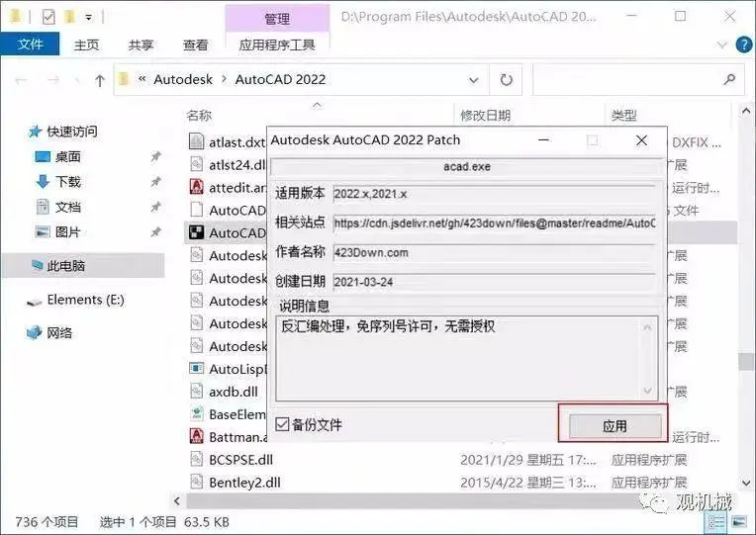
Task: Click the AutoCAD 2022 breadcrumb
Action: coord(280,79)
